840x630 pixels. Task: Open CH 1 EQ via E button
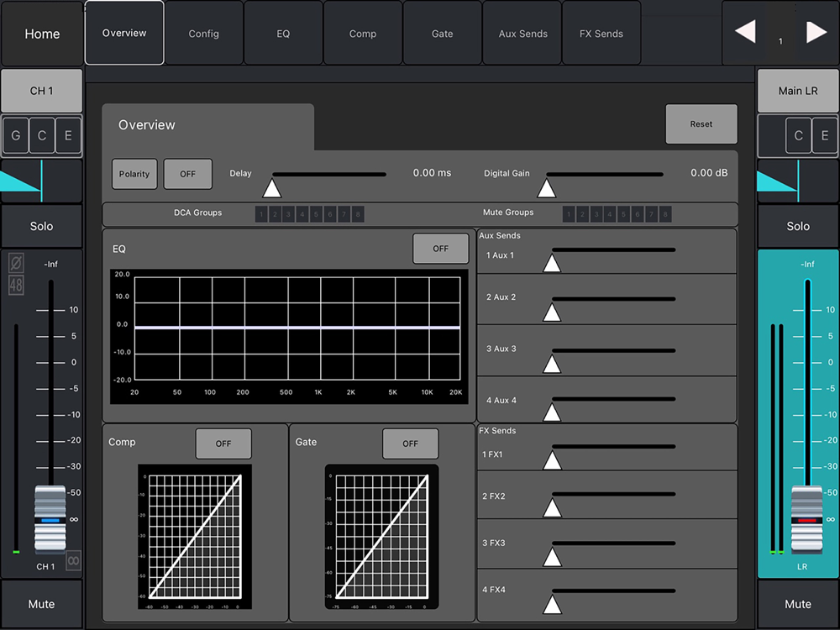68,135
